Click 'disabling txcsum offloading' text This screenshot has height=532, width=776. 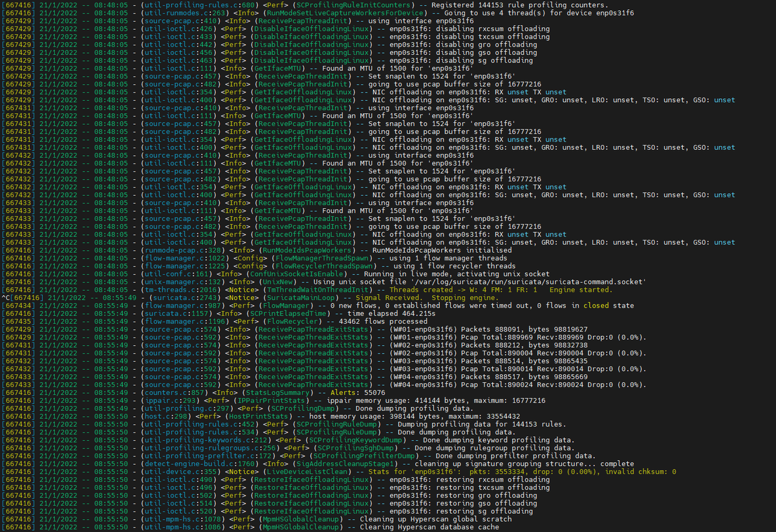tap(493, 37)
